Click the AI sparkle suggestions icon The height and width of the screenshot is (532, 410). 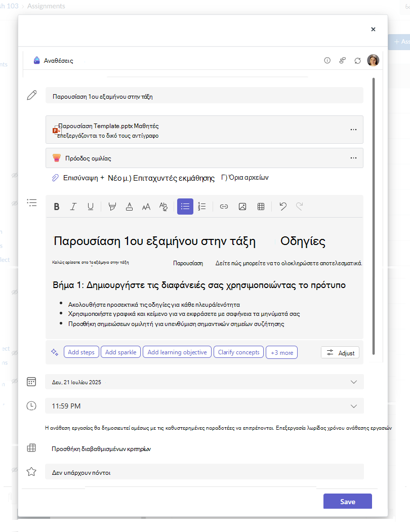click(x=55, y=352)
